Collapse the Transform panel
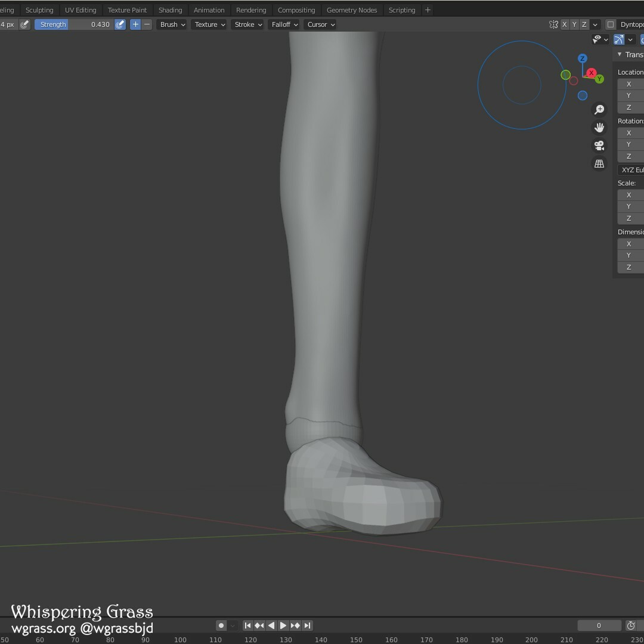 (x=620, y=54)
